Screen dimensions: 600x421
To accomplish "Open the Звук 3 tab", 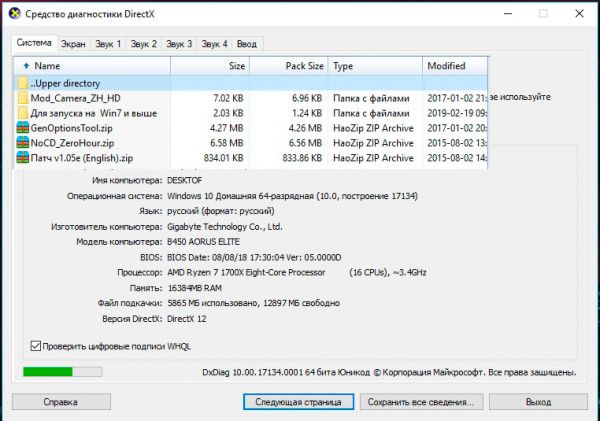I will click(179, 44).
